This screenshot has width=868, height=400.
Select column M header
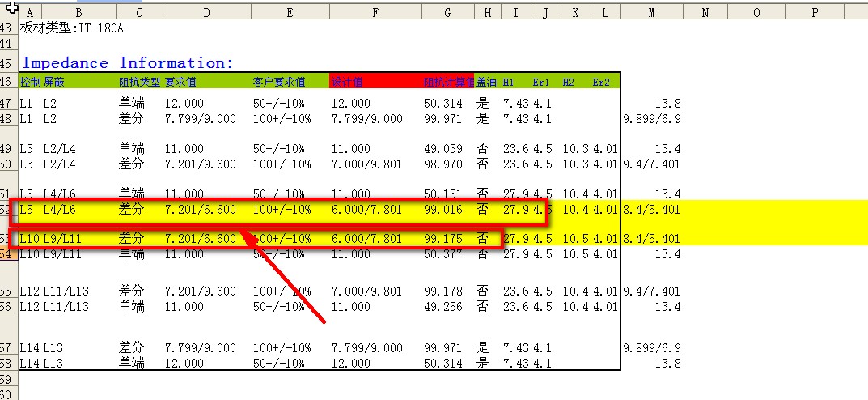tap(651, 13)
